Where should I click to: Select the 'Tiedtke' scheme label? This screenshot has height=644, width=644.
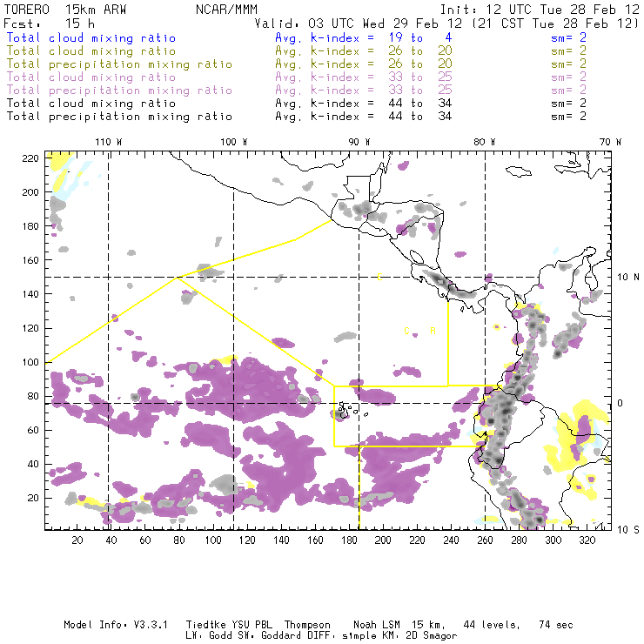pyautogui.click(x=205, y=625)
